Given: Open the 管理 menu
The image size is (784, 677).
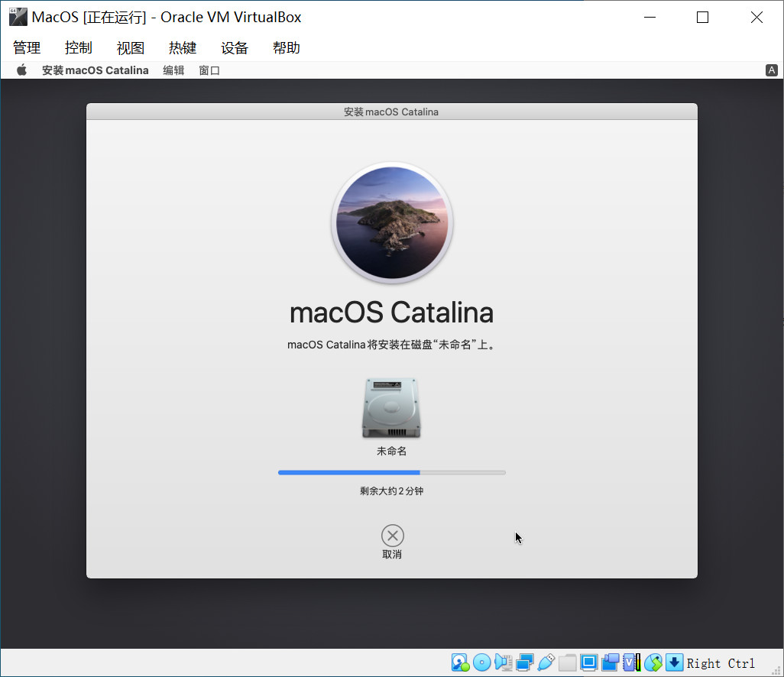Looking at the screenshot, I should (x=27, y=48).
